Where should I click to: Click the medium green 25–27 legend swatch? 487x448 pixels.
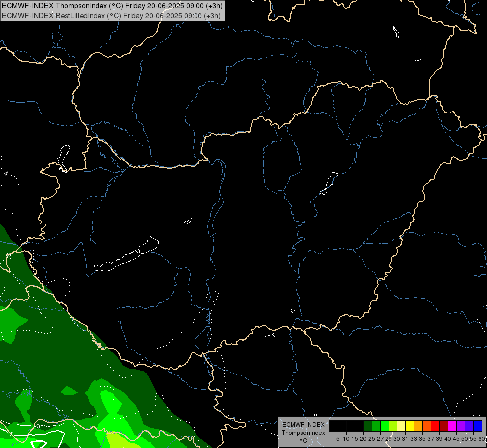coord(376,426)
